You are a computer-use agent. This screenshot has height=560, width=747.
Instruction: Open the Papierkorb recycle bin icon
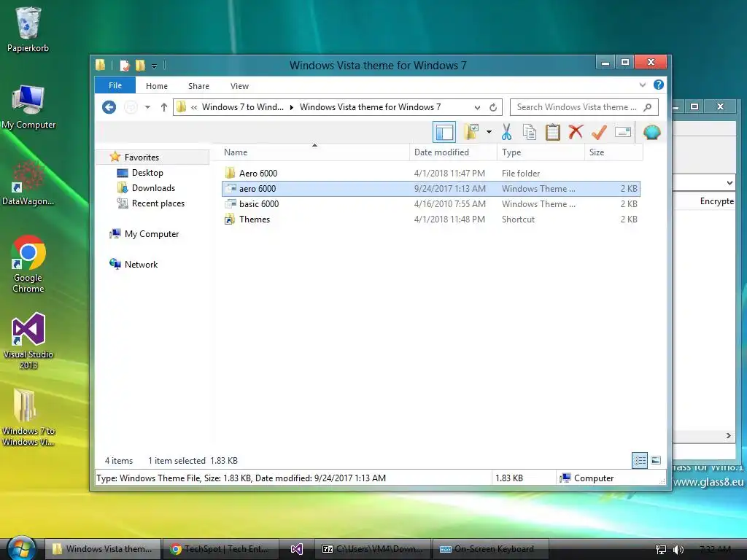click(x=28, y=29)
